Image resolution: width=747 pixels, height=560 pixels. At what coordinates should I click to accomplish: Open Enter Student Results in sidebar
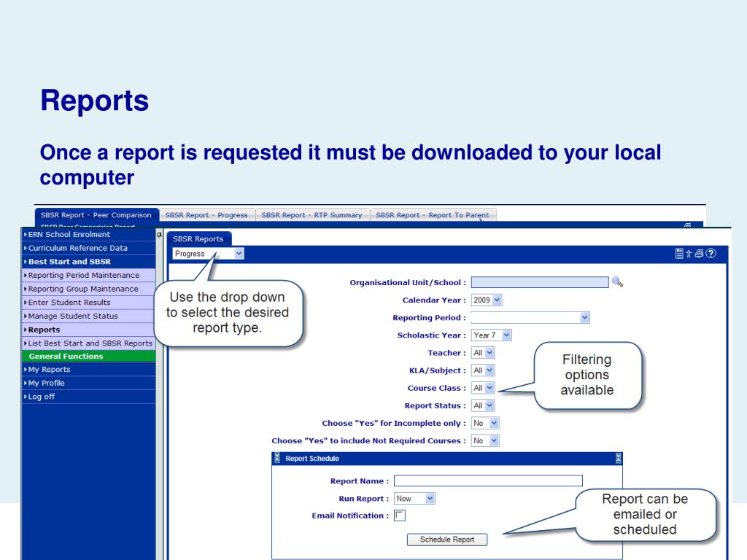click(77, 303)
